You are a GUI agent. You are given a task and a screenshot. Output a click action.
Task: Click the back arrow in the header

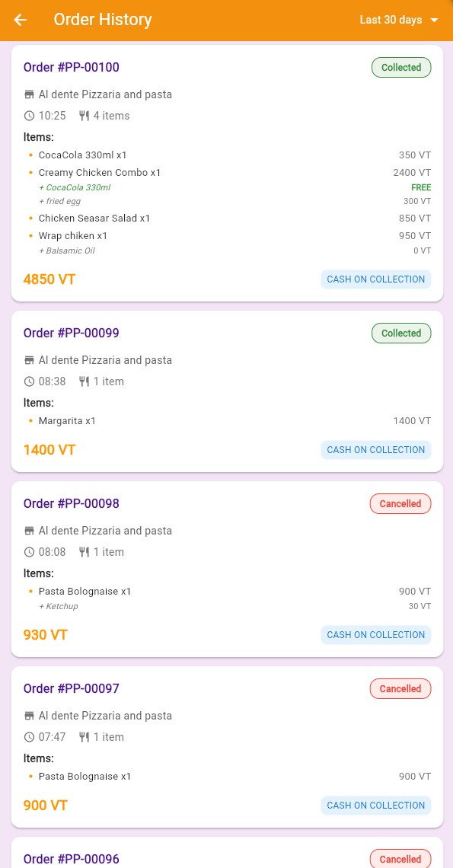20,20
